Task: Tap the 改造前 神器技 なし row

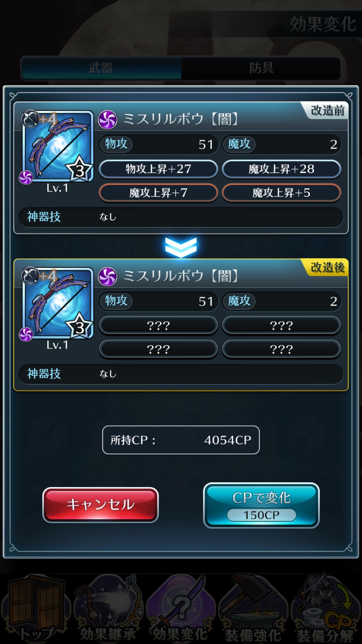Action: [x=181, y=217]
